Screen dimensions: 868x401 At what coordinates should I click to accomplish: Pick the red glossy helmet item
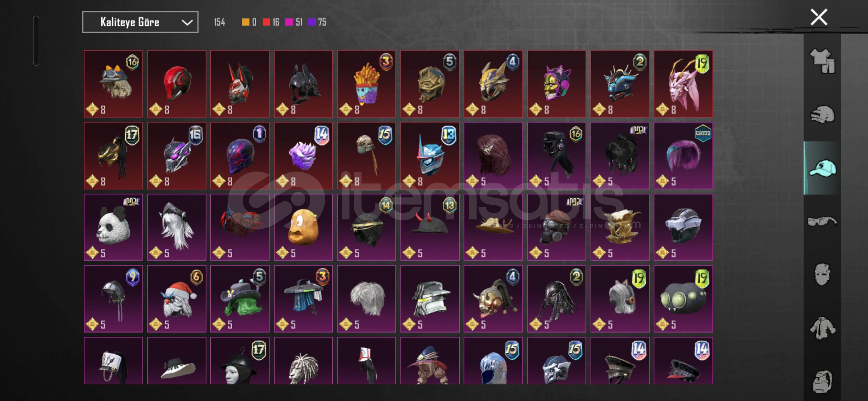(177, 84)
